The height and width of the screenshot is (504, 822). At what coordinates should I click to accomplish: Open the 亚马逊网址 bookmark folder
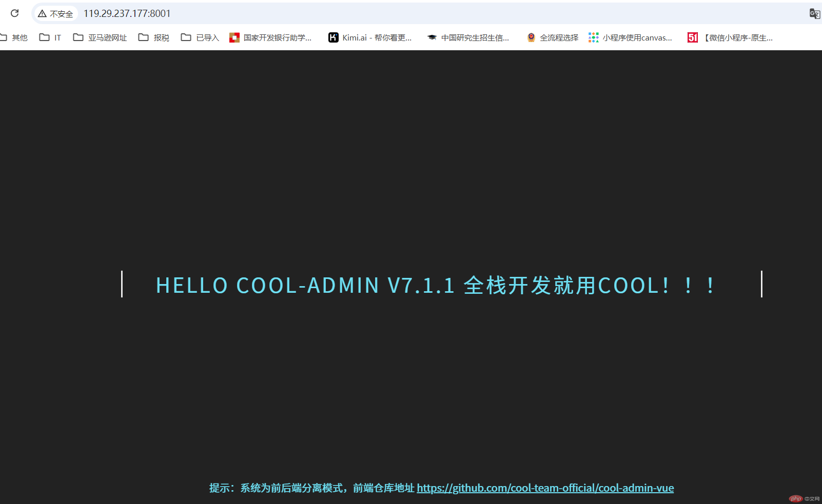tap(100, 37)
